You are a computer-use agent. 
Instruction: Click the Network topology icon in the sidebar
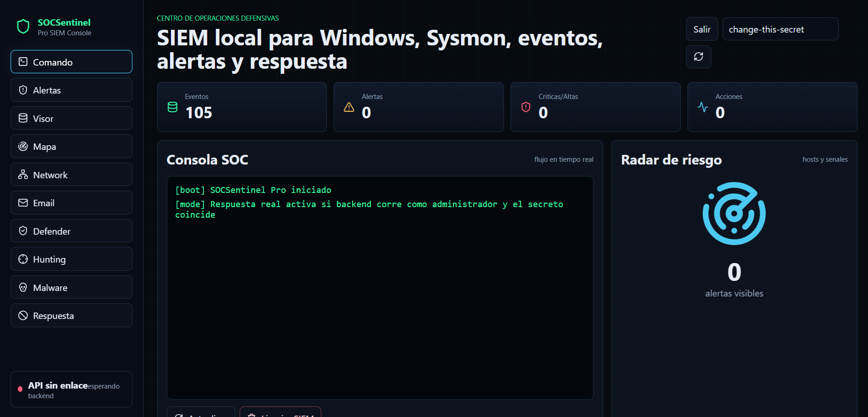[x=23, y=175]
